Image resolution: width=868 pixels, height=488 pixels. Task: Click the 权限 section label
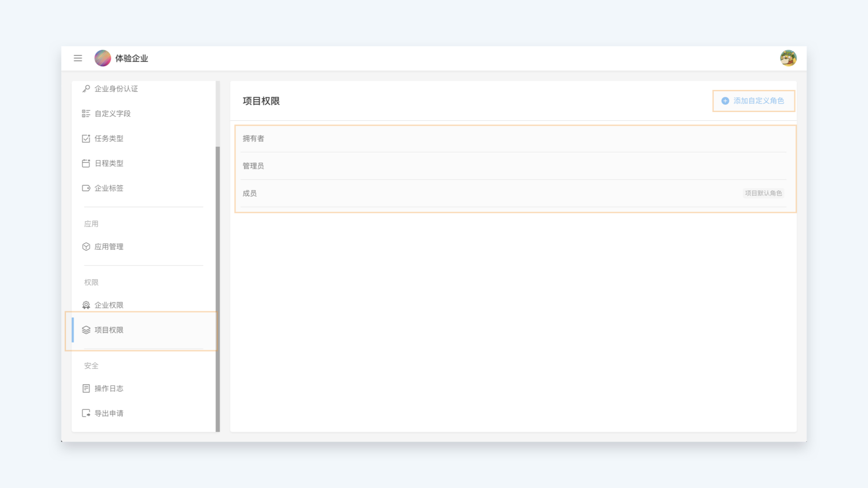(x=91, y=282)
